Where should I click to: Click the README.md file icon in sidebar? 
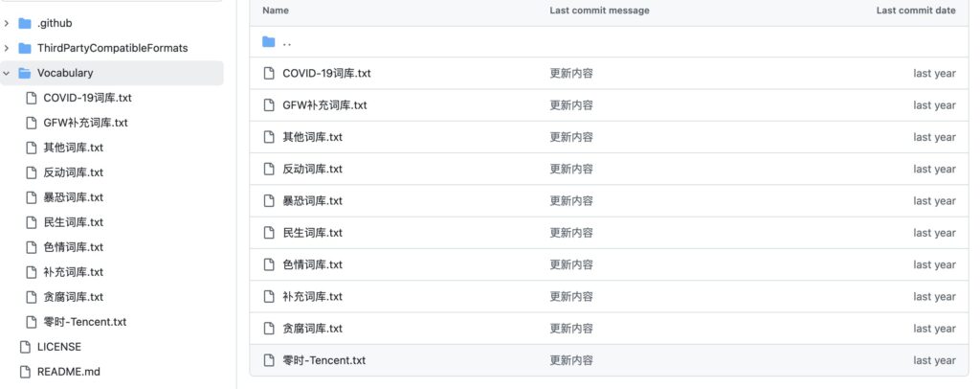25,372
